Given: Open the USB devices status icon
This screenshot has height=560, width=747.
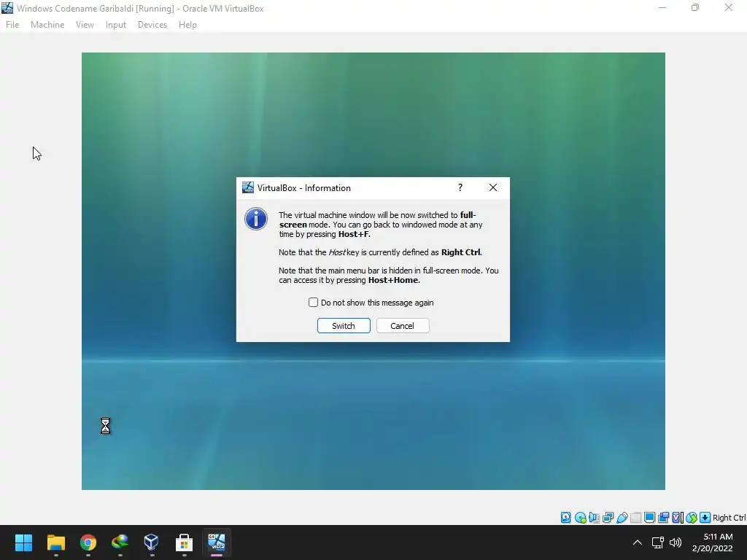Looking at the screenshot, I should click(622, 518).
